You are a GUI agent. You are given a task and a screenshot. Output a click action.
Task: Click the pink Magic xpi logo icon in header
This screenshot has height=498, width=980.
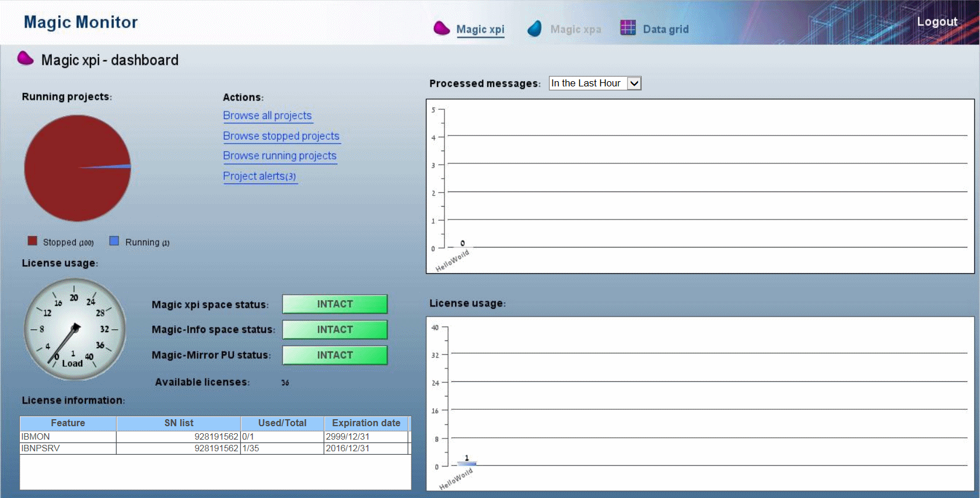click(442, 28)
